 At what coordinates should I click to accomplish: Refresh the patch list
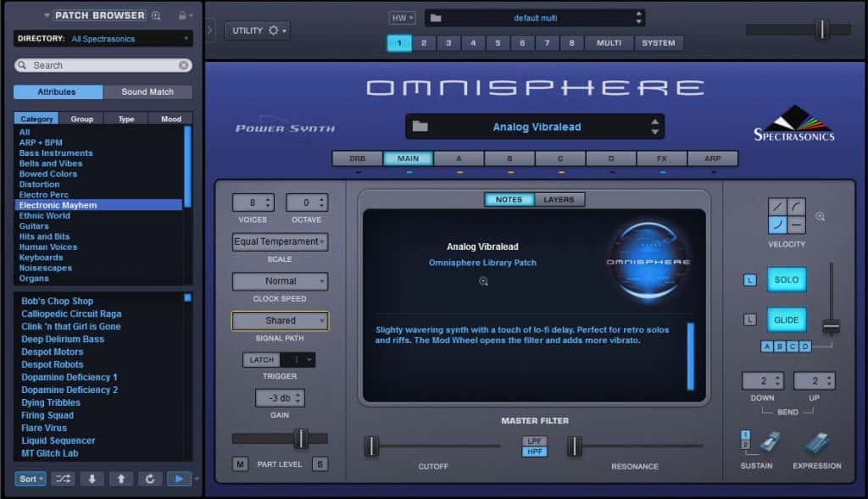pyautogui.click(x=151, y=479)
